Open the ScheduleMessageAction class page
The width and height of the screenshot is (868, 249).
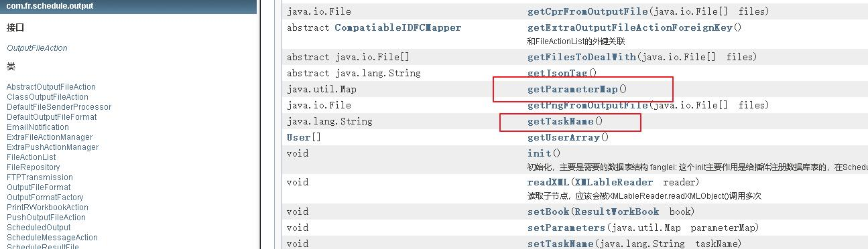coord(52,238)
